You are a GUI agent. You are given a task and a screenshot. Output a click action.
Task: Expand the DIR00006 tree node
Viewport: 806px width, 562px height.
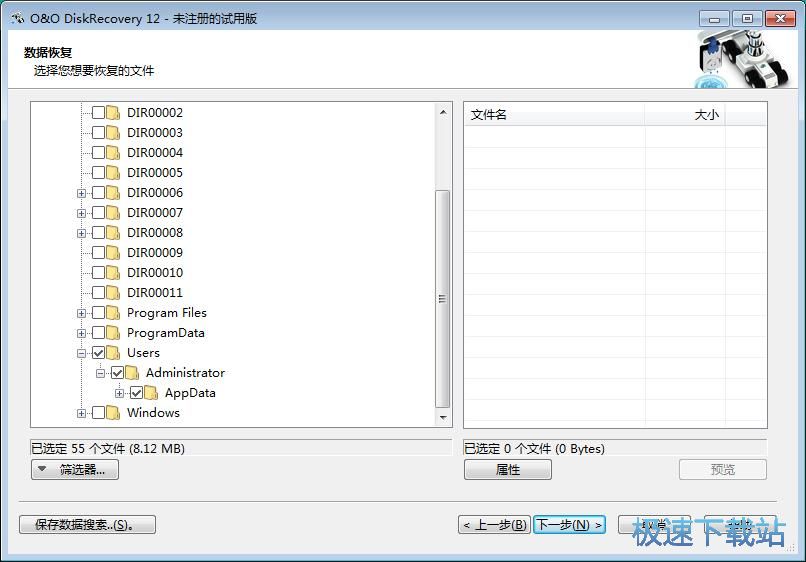coord(81,193)
